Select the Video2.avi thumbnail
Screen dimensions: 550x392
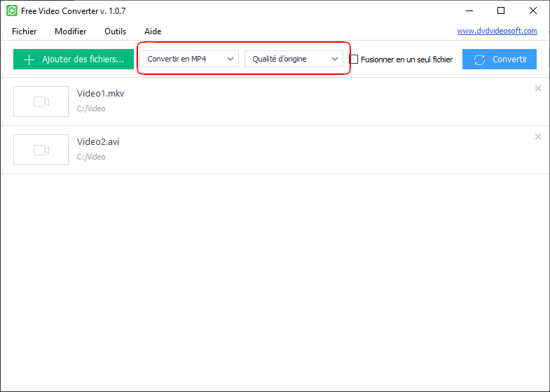(x=41, y=150)
